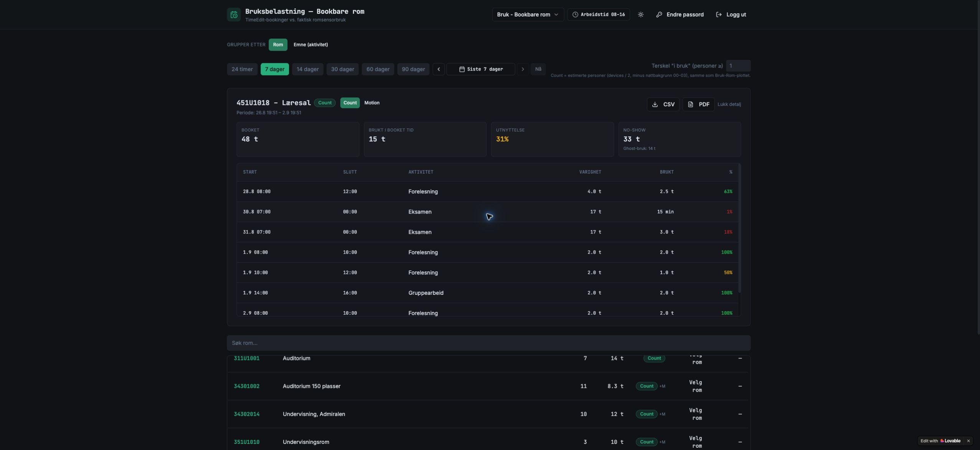Screen dimensions: 980x450
Task: Select 60 dager range
Action: pos(378,69)
